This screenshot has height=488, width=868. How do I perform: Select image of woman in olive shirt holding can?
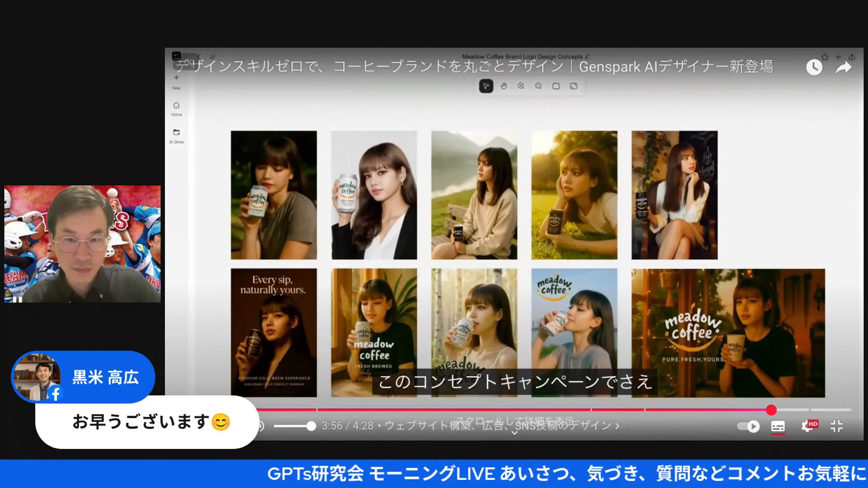point(274,195)
